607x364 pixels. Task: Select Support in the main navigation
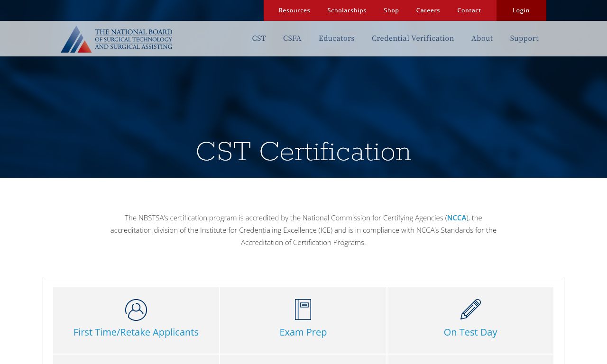[x=524, y=38]
